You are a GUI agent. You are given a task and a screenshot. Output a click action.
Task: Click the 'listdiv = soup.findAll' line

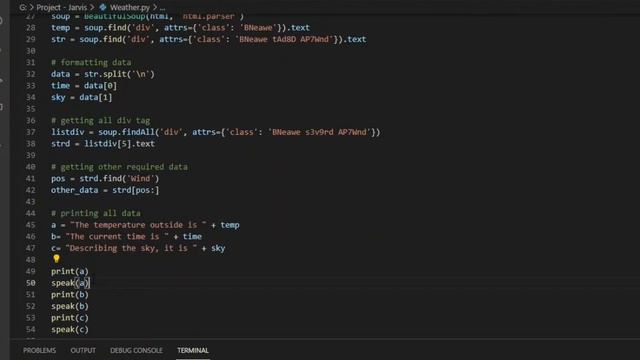coord(216,132)
